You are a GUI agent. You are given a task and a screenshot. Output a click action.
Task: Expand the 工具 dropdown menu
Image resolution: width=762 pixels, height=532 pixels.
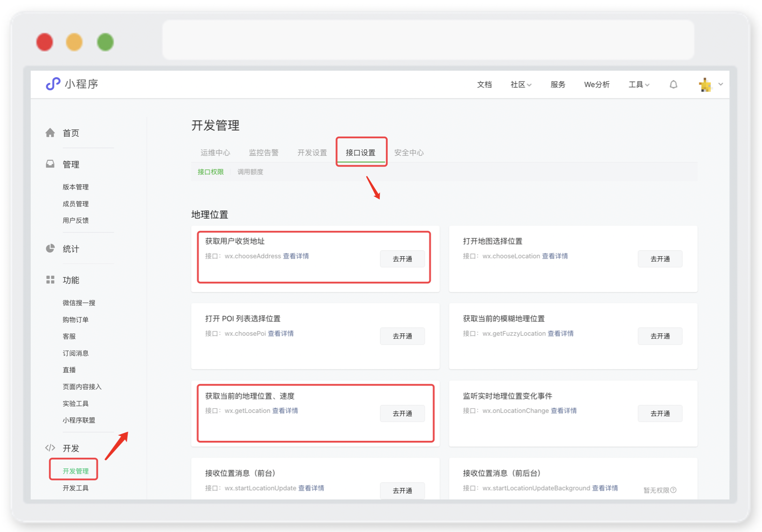coord(639,85)
